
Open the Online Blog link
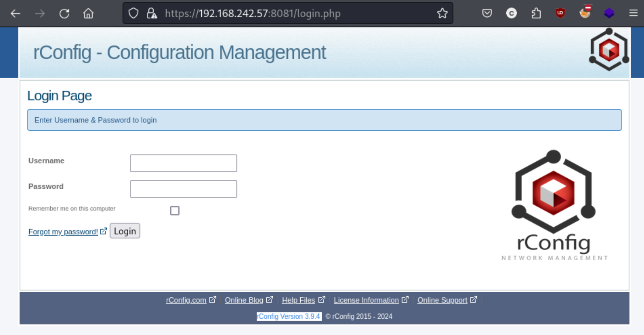(244, 300)
